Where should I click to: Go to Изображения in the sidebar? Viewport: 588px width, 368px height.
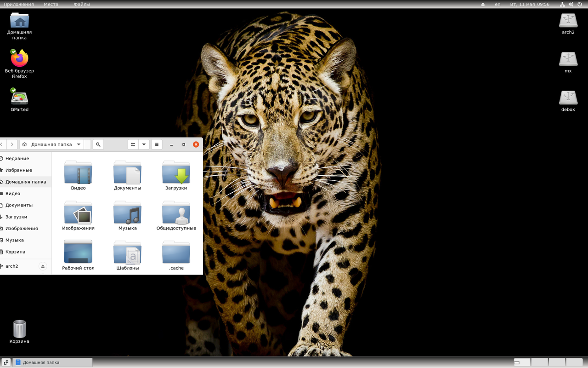pos(26,229)
